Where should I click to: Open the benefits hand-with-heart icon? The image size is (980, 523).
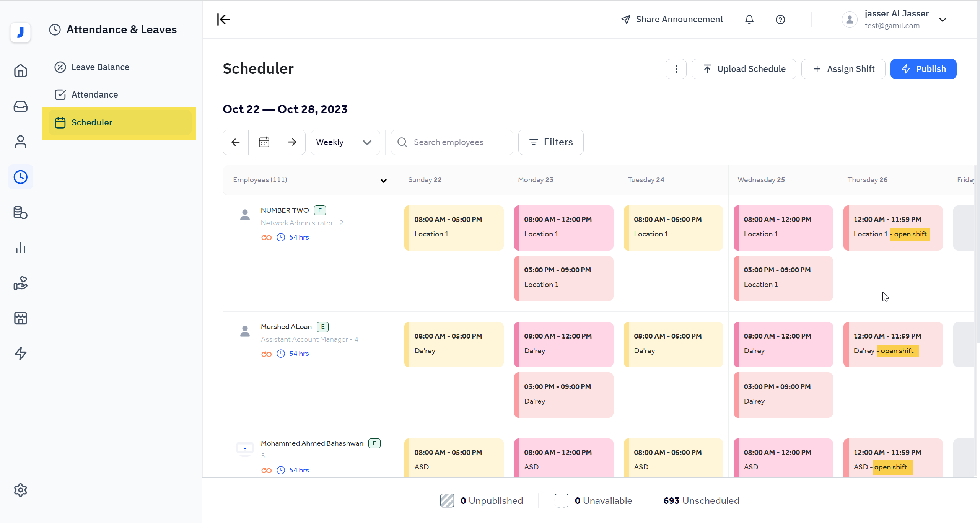(x=21, y=283)
